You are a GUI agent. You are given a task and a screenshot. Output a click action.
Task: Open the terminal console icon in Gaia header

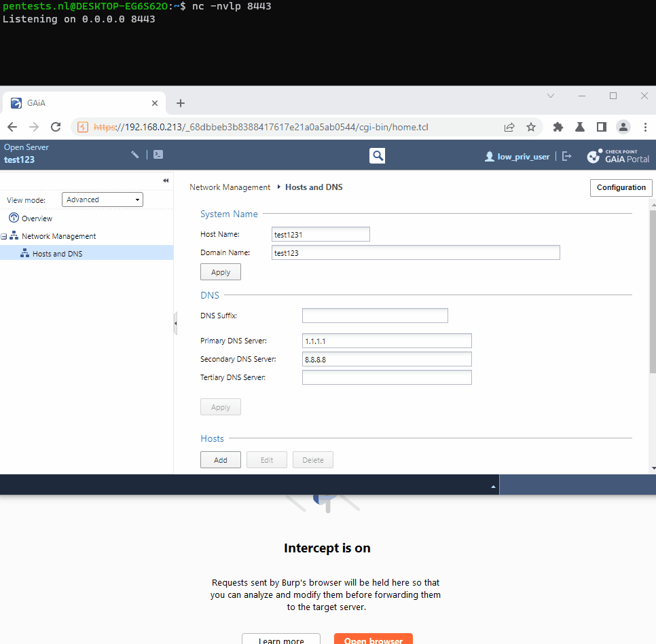click(x=158, y=155)
